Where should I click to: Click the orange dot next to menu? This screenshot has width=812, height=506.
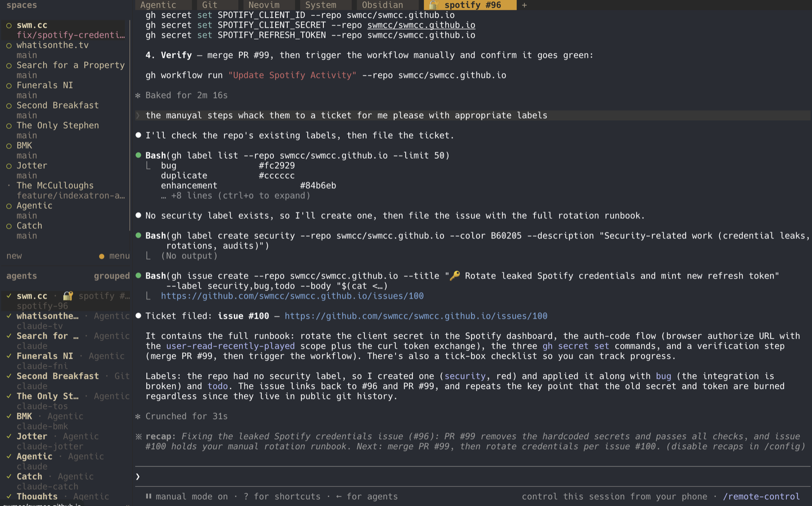point(101,256)
